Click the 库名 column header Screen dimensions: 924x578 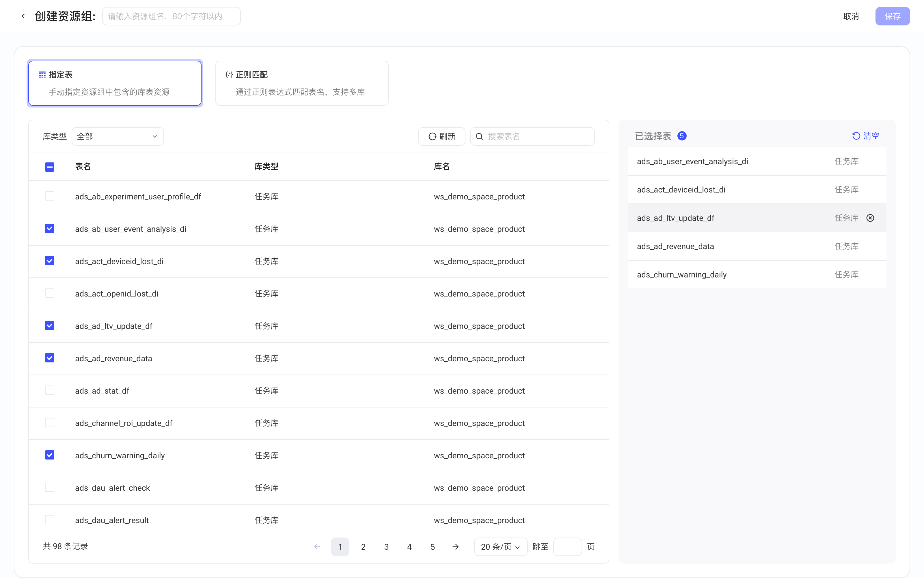pos(442,166)
